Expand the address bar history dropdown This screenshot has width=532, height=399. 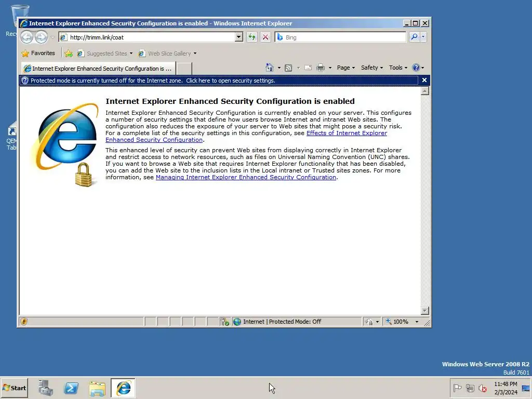[239, 37]
